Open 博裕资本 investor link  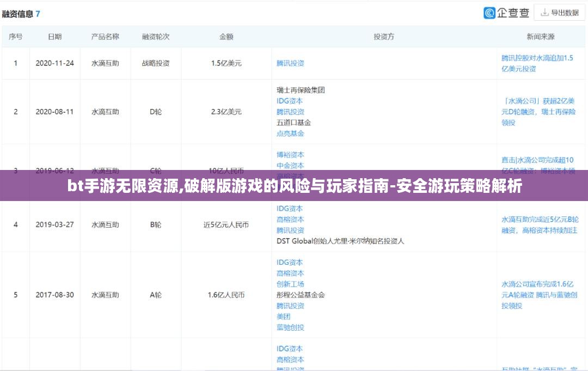point(290,155)
